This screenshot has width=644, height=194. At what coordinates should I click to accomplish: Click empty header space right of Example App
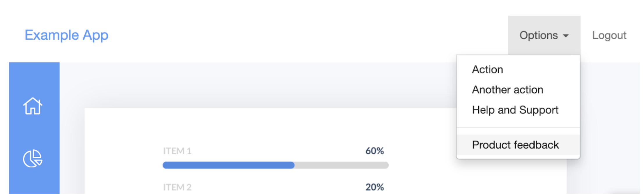tap(306, 35)
